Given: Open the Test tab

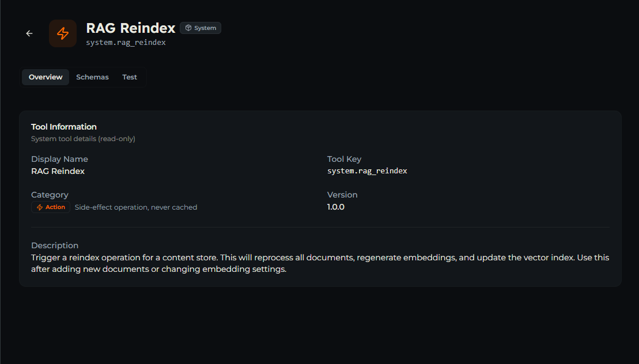Looking at the screenshot, I should pos(130,77).
